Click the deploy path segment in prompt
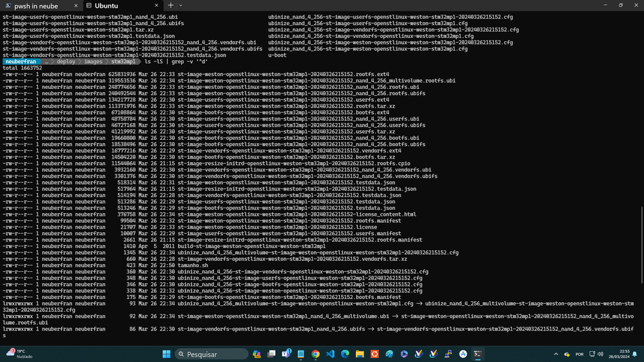The image size is (644, 362). tap(66, 62)
